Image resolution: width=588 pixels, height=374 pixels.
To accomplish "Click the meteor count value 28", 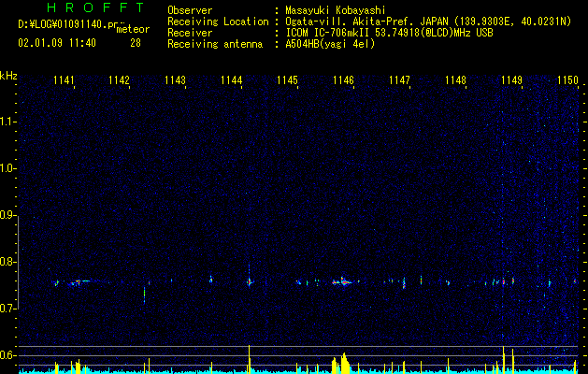I will coord(136,43).
